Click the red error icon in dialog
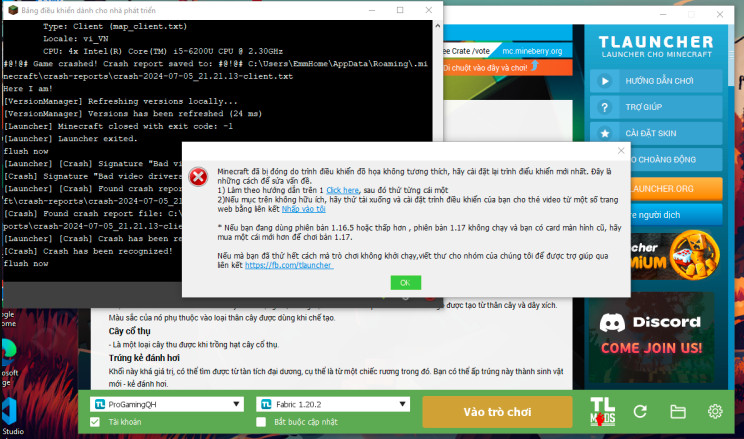Viewport: 744px width, 439px height. (198, 177)
